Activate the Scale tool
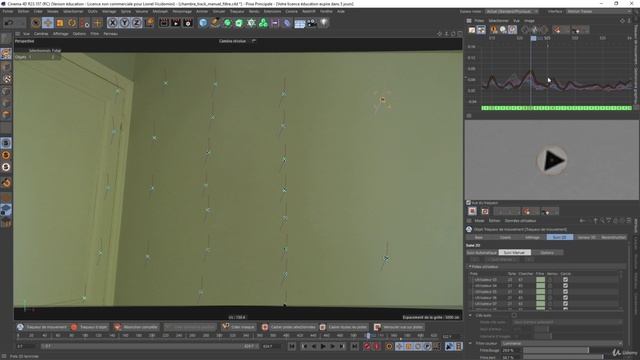640x360 pixels. [60, 23]
